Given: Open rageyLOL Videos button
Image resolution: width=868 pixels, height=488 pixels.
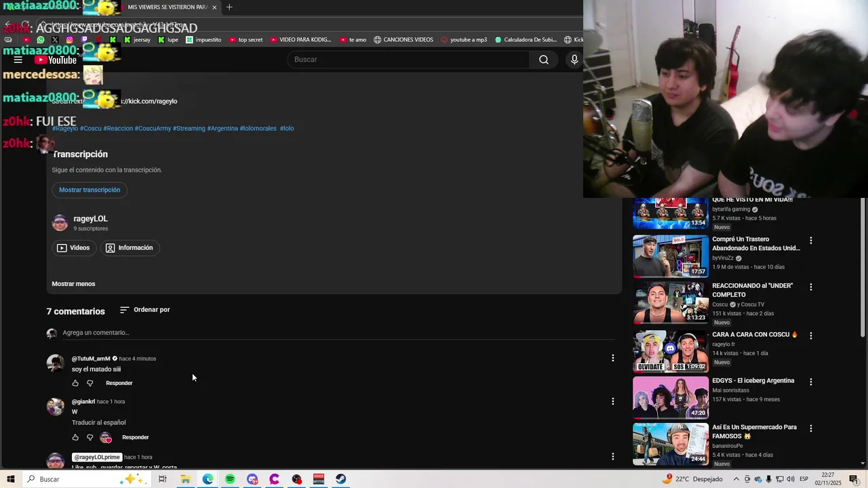Looking at the screenshot, I should point(73,248).
